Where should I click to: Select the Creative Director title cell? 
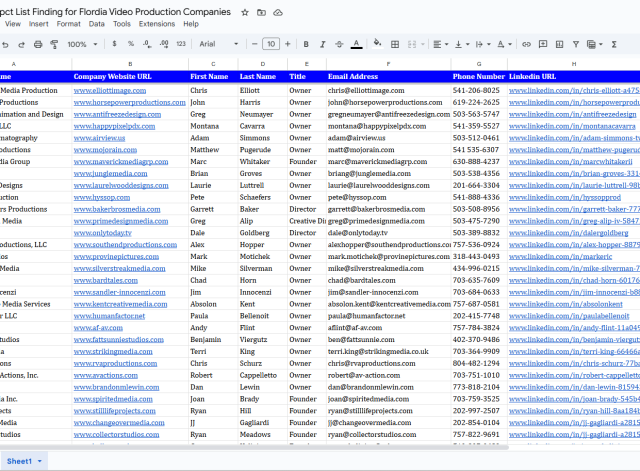coord(307,221)
